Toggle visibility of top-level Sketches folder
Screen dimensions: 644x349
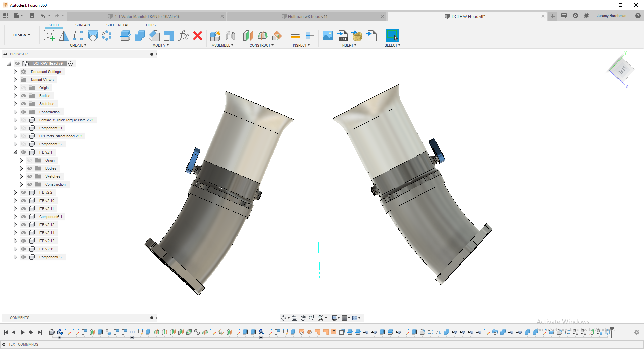pyautogui.click(x=23, y=104)
